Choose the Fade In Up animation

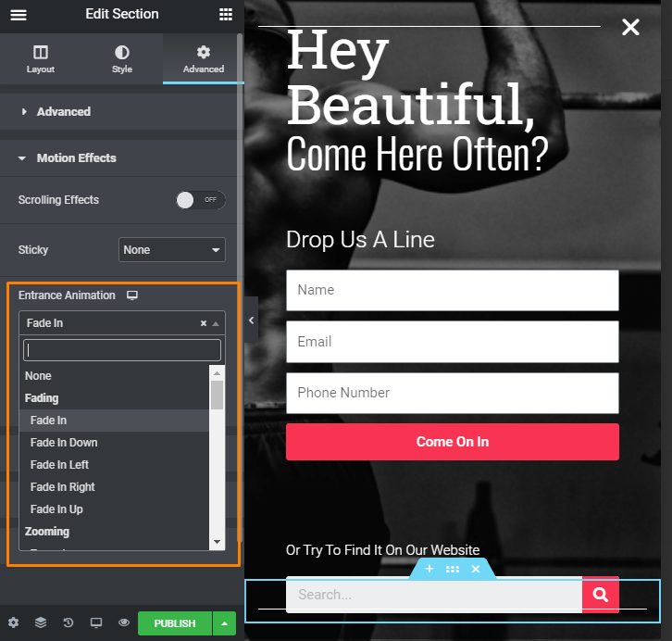pyautogui.click(x=115, y=509)
